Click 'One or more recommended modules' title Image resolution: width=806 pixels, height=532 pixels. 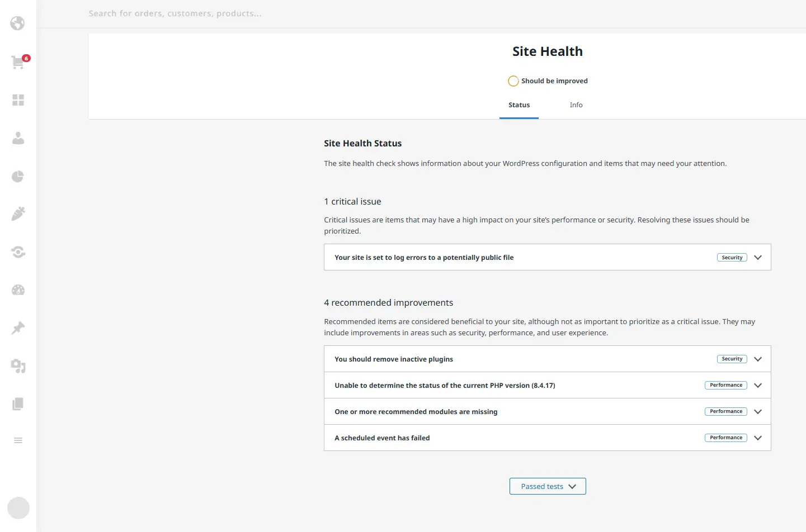coord(416,412)
